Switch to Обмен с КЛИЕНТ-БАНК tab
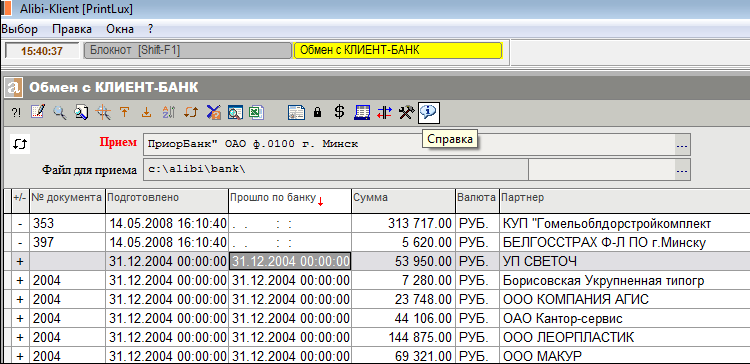750x364 pixels. pos(398,50)
